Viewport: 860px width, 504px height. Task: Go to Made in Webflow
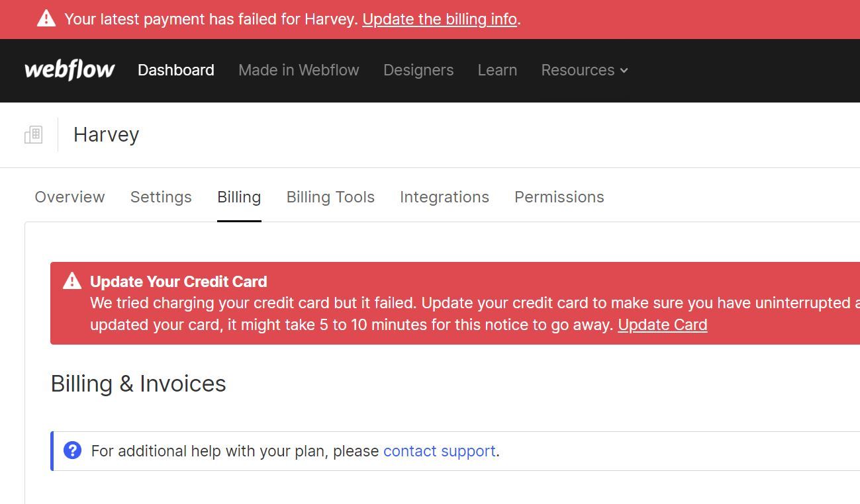coord(299,70)
